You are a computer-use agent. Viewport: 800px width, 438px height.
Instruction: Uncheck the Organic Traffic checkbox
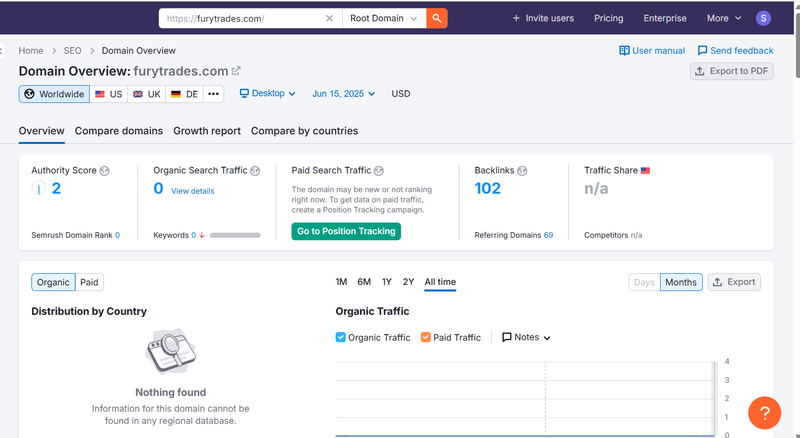(x=341, y=337)
